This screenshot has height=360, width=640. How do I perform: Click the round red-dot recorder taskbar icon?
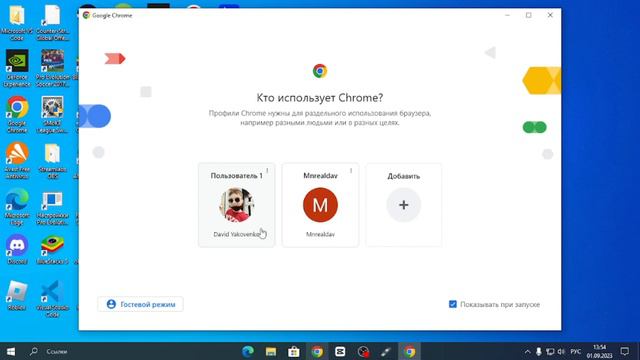coord(363,351)
